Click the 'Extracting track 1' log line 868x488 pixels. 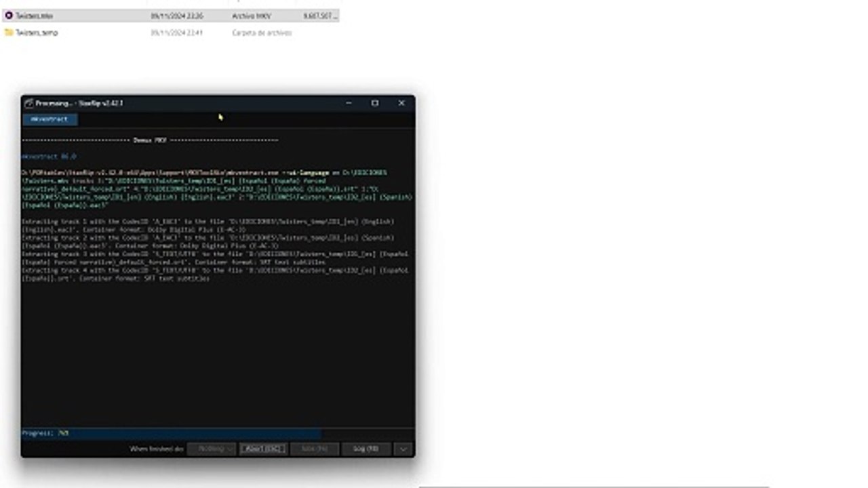(x=208, y=226)
